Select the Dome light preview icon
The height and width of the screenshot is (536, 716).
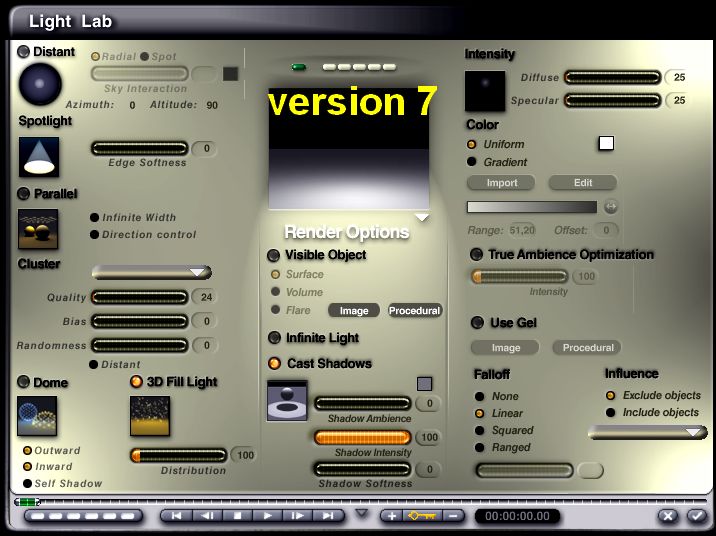pyautogui.click(x=37, y=416)
